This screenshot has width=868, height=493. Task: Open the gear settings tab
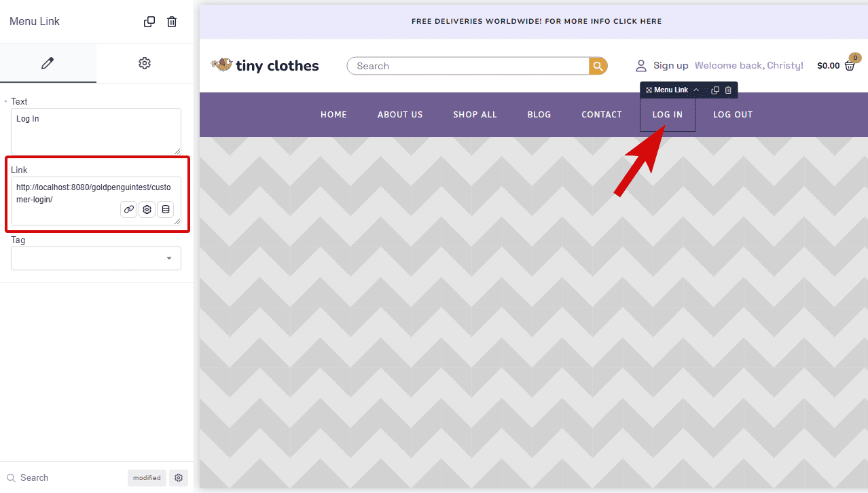tap(144, 63)
